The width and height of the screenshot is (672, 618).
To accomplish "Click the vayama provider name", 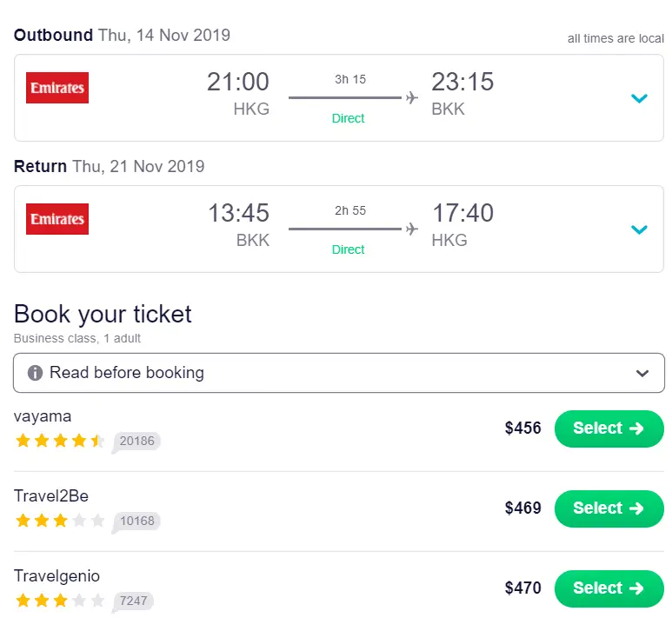I will pyautogui.click(x=43, y=416).
